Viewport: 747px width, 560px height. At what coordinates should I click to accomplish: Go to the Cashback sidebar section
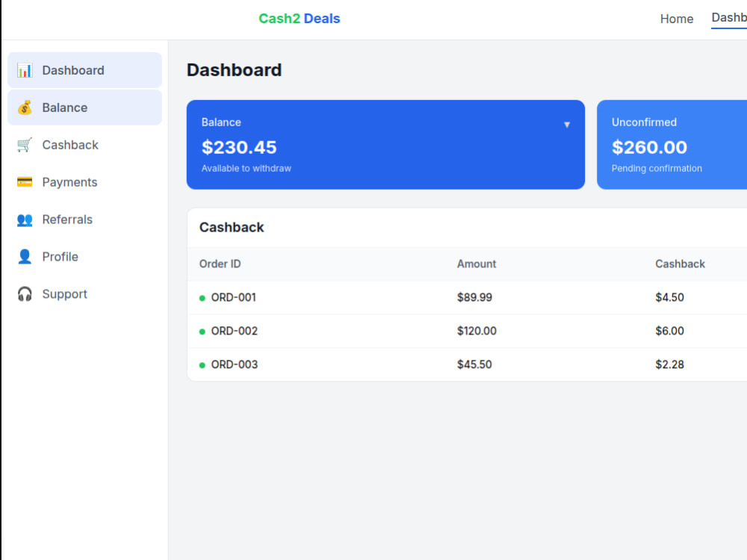85,145
